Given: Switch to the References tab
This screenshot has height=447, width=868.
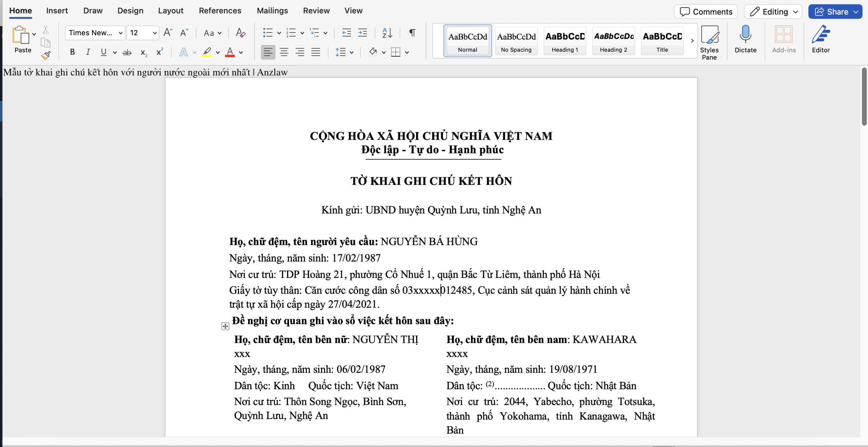Looking at the screenshot, I should point(220,11).
